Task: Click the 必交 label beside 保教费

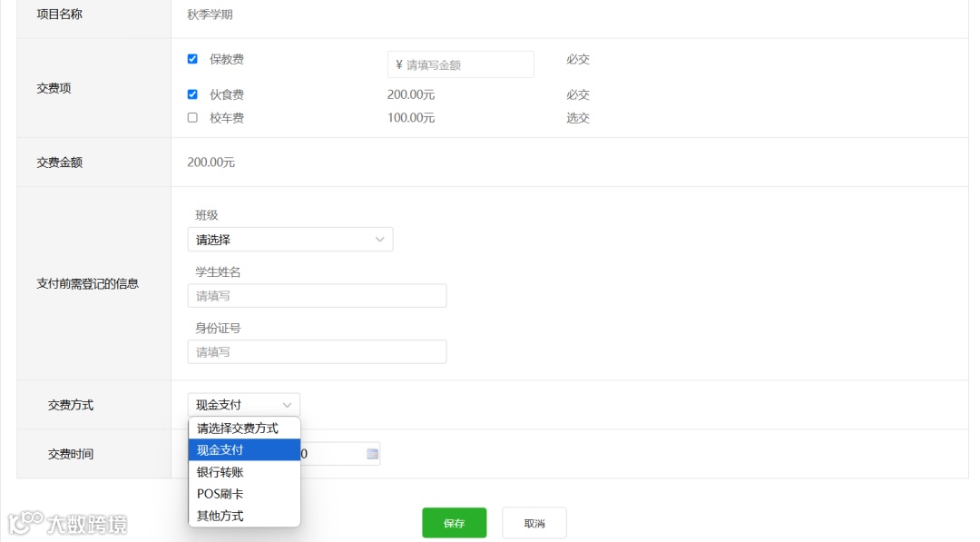Action: coord(578,59)
